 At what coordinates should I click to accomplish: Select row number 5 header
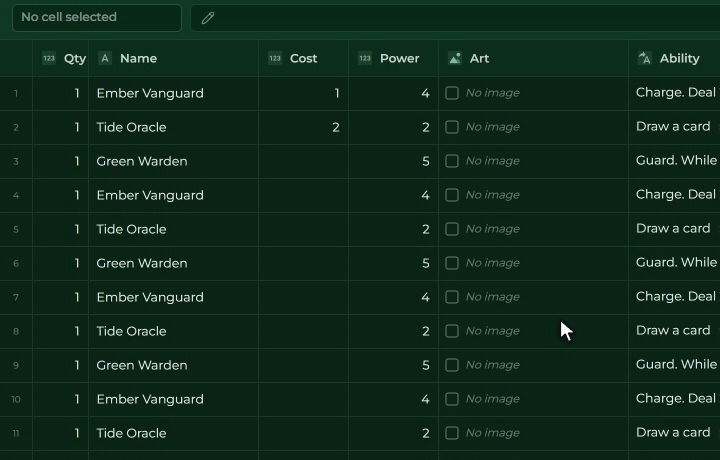[16, 229]
